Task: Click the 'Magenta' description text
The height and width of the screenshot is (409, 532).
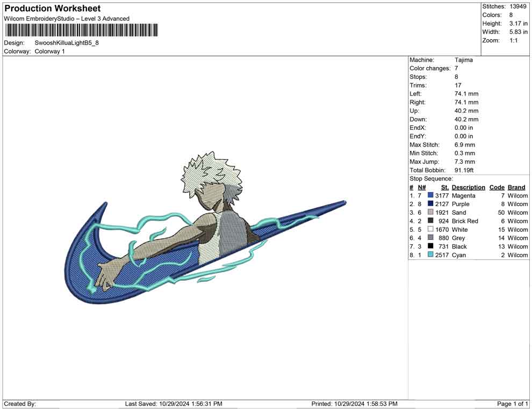Action: [463, 195]
